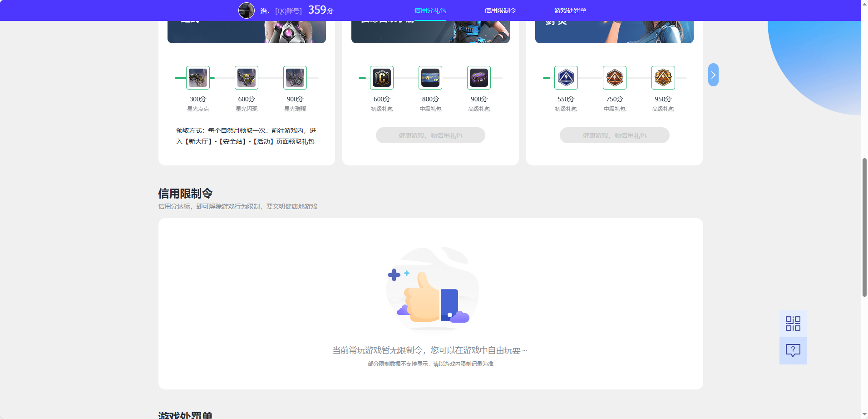Click the 750分 中级礼包 bronze badge icon
This screenshot has height=419, width=868.
click(615, 78)
